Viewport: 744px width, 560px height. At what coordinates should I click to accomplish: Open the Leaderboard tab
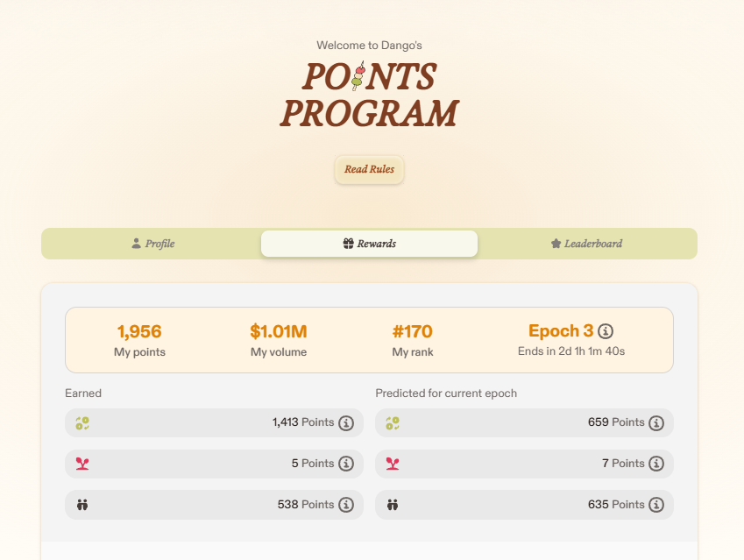pos(586,244)
